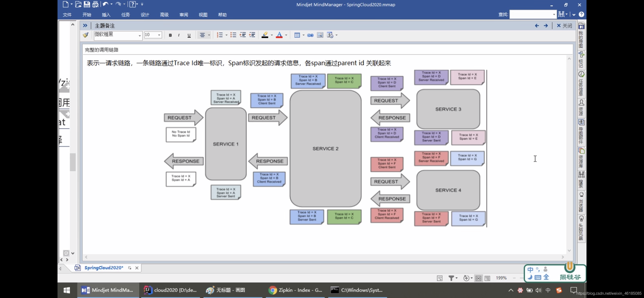Click the Italic formatting icon

click(x=179, y=35)
